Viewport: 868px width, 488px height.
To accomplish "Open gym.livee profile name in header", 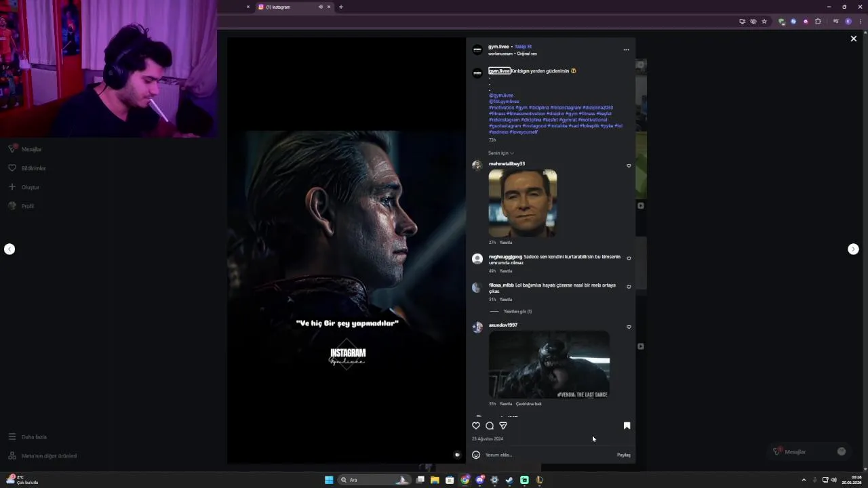I will coord(498,47).
